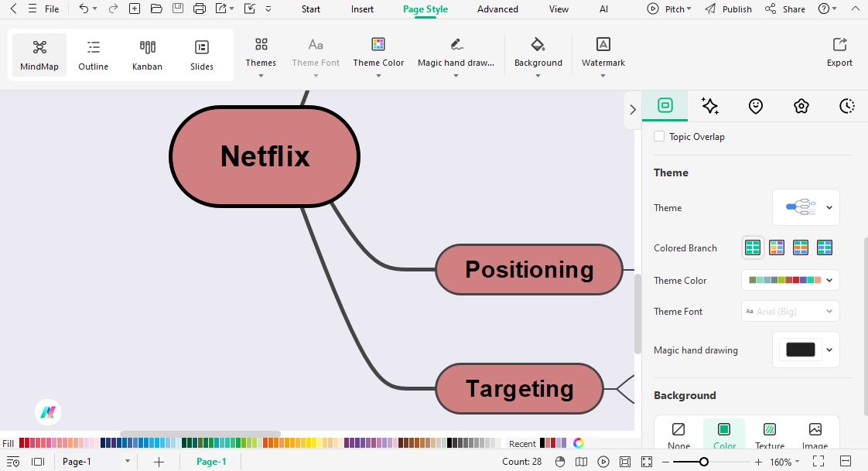Open the clipart badge panel tab
868x471 pixels.
pos(801,106)
